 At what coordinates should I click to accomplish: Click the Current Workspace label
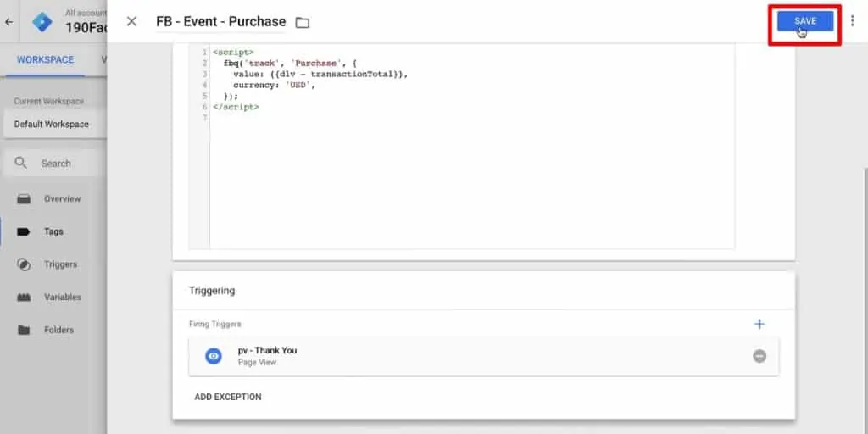(48, 102)
